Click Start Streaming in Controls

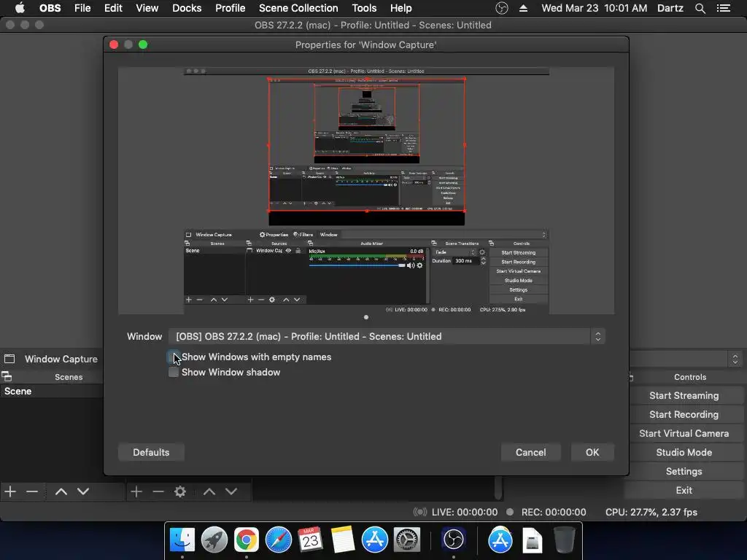[684, 396]
